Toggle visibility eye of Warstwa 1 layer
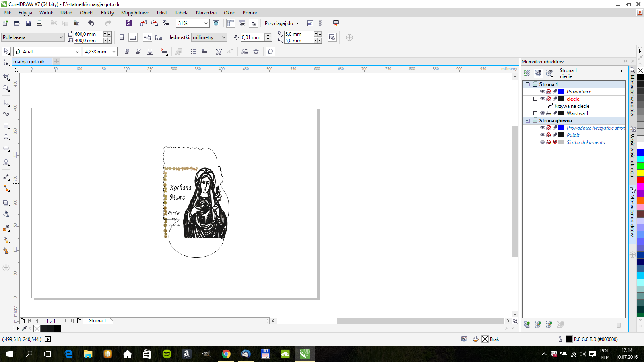 pyautogui.click(x=542, y=113)
